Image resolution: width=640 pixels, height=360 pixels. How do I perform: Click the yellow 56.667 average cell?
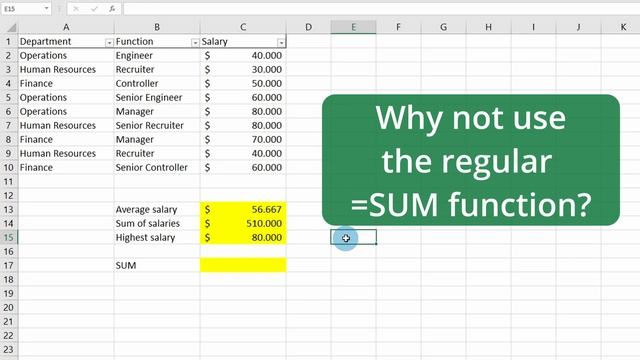243,210
